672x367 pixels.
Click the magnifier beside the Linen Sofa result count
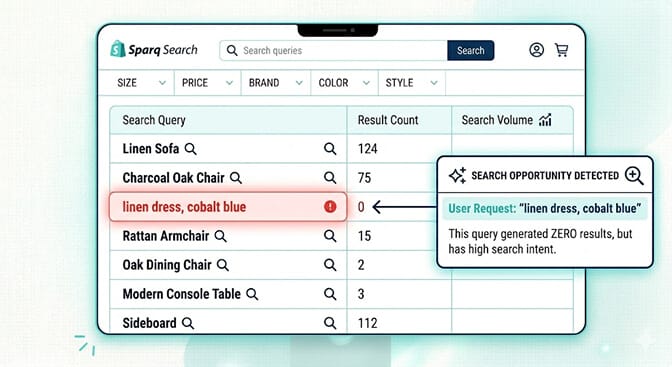[x=330, y=149]
